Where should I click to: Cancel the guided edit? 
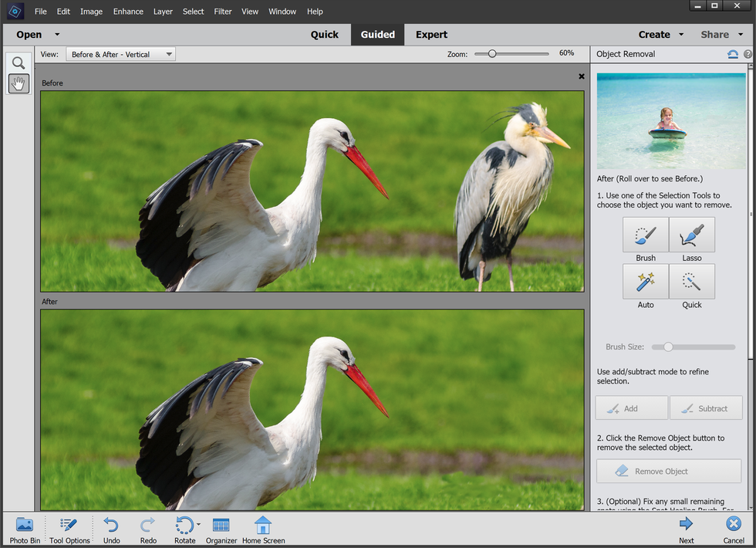[734, 529]
